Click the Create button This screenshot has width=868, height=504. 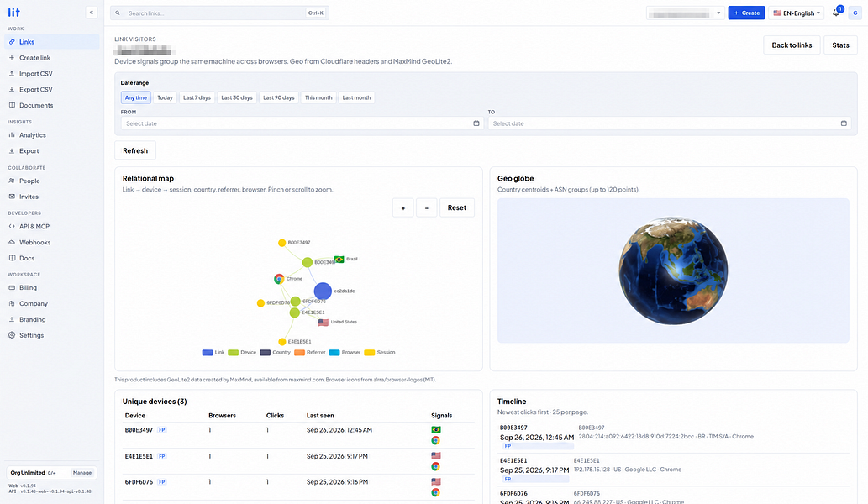coord(746,13)
